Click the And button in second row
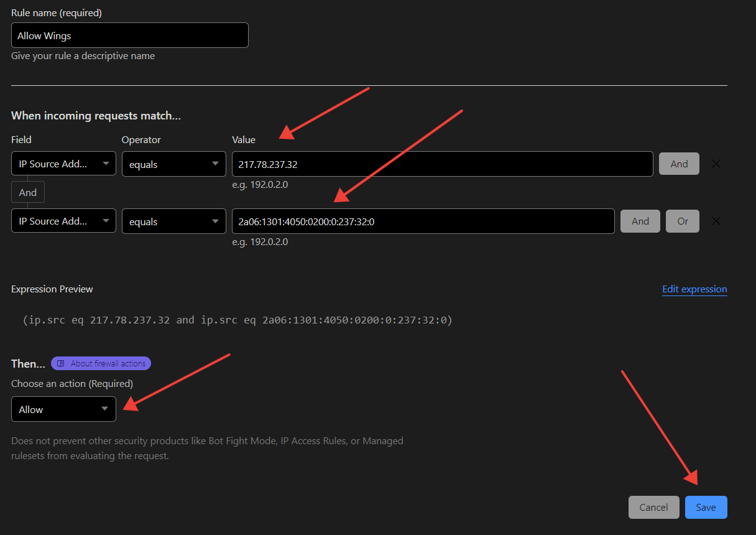 coord(640,221)
